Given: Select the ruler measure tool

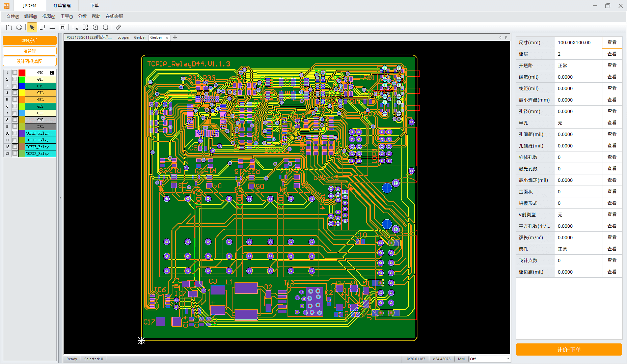Looking at the screenshot, I should (x=118, y=27).
